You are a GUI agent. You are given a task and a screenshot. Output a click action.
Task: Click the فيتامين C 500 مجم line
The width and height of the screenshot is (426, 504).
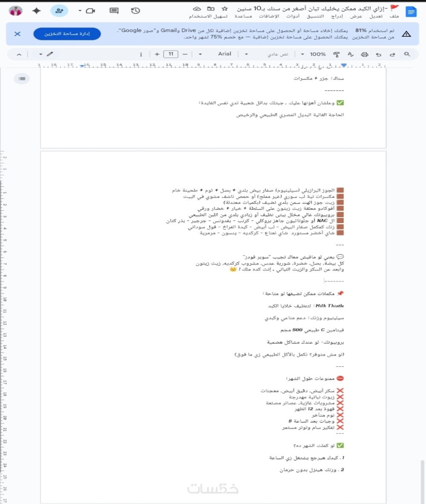click(x=312, y=330)
